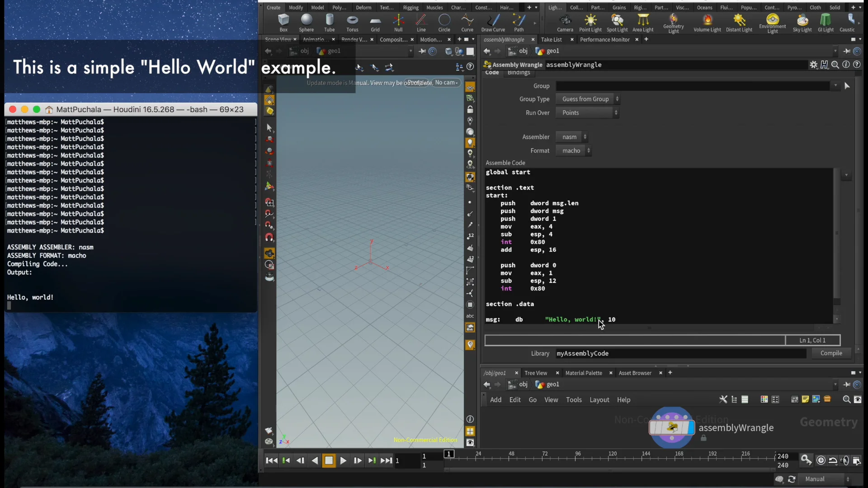Open the network Tools menu
Screen dimensions: 868x488
coord(574,400)
